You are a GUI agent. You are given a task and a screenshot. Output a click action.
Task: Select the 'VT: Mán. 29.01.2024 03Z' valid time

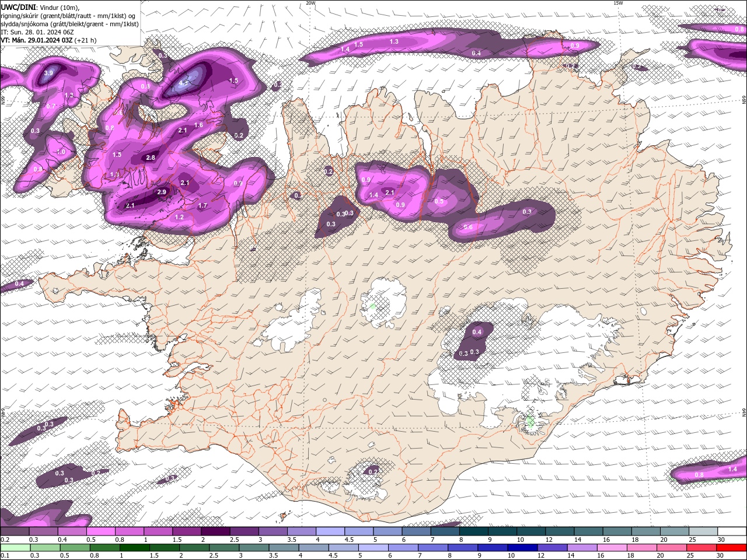[36, 40]
